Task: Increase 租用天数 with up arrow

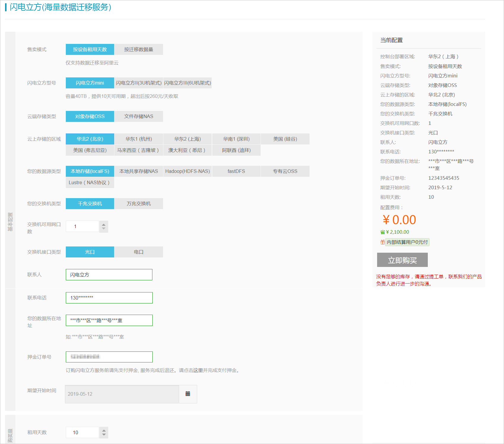Action: pyautogui.click(x=103, y=430)
